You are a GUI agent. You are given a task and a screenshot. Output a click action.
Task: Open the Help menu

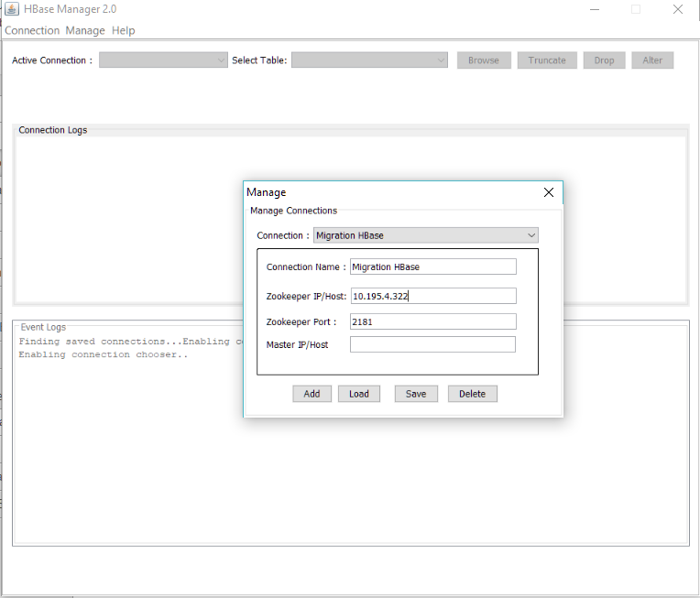pos(123,30)
